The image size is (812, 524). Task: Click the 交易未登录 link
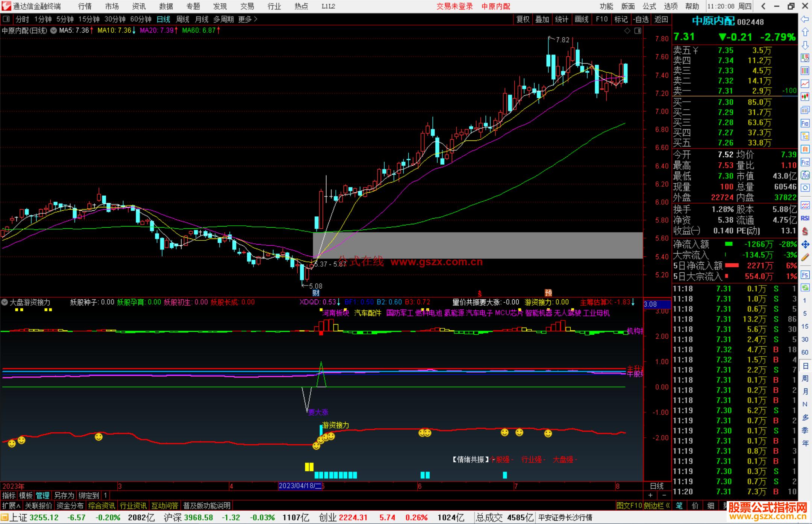click(x=454, y=6)
